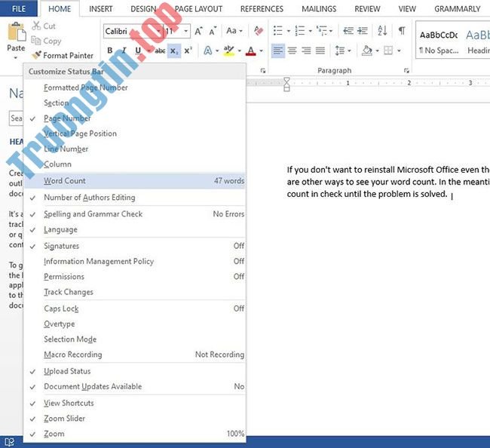This screenshot has height=448, width=490.
Task: Click the bullets list icon
Action: [x=277, y=31]
